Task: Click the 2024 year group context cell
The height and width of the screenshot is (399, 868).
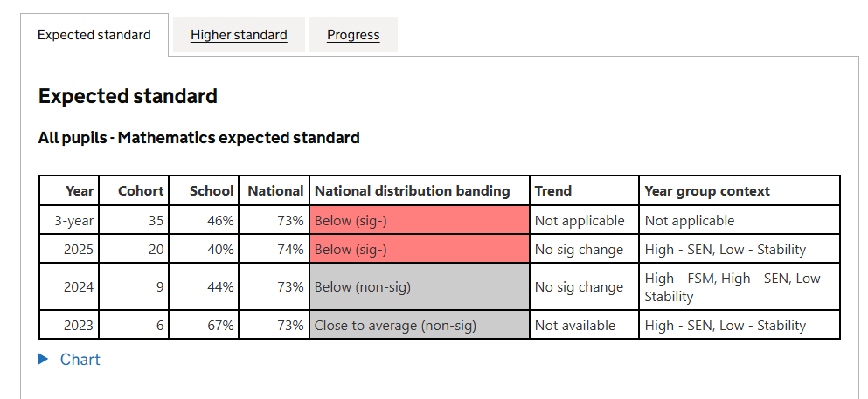Action: coord(738,287)
